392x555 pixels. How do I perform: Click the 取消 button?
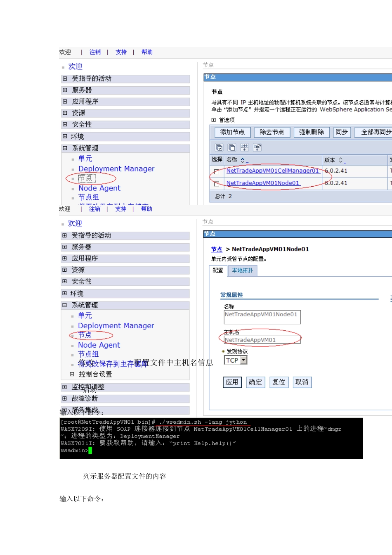point(302,382)
